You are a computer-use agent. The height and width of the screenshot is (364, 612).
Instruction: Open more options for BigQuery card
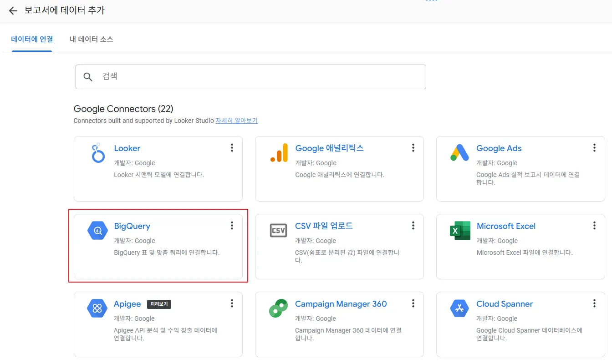coord(232,225)
